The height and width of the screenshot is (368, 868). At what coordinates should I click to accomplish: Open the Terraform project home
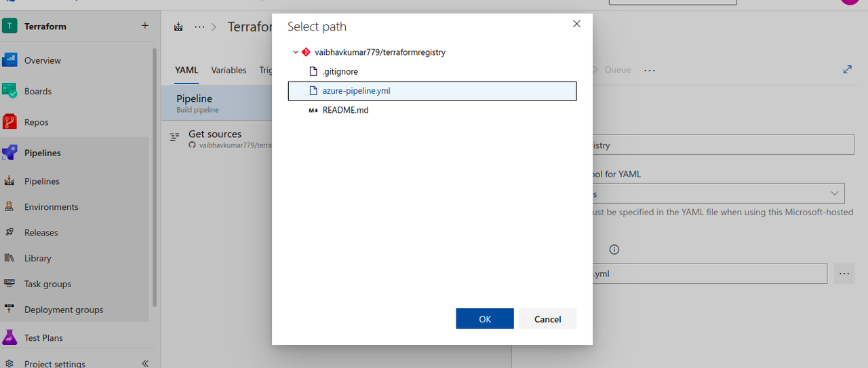pyautogui.click(x=45, y=26)
